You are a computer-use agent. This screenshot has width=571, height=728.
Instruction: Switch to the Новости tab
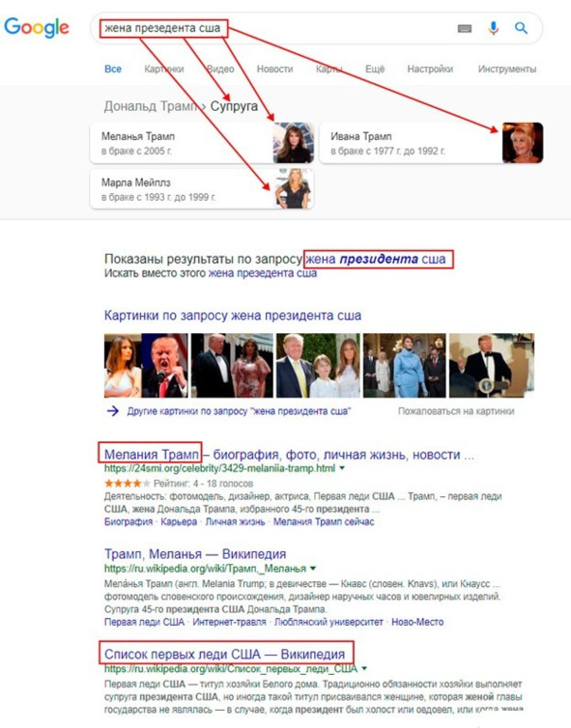[x=274, y=70]
